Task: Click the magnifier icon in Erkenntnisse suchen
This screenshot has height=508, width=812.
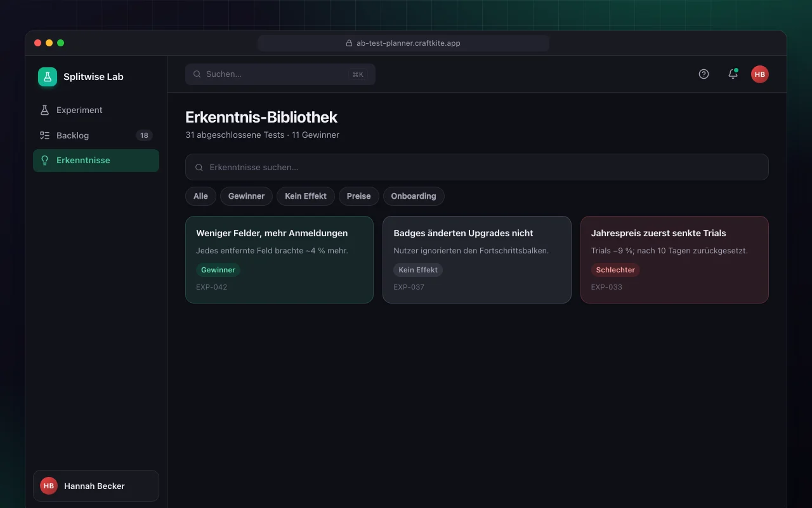Action: tap(199, 168)
